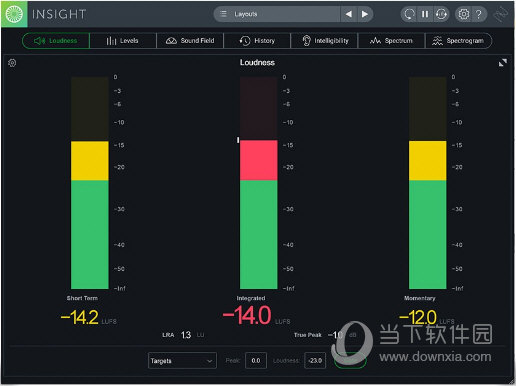Open the Spectrogram tab
The image size is (516, 386).
coord(458,41)
